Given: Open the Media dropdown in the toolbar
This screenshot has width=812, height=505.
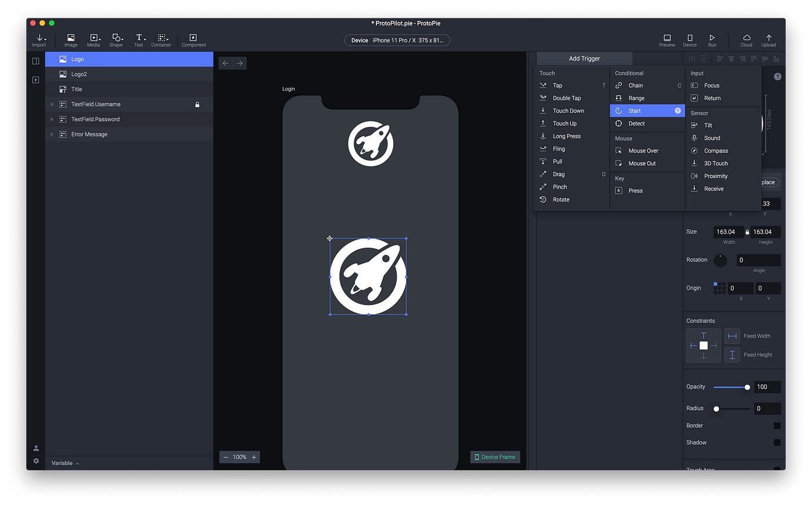Looking at the screenshot, I should click(93, 40).
